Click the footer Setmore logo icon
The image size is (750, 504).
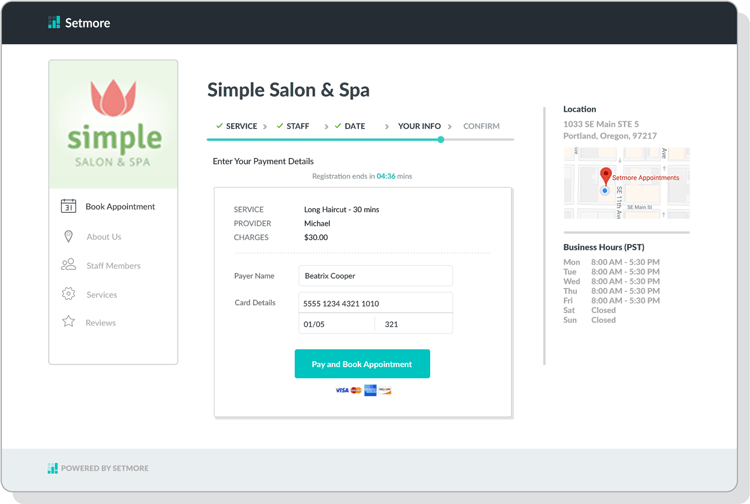(53, 468)
